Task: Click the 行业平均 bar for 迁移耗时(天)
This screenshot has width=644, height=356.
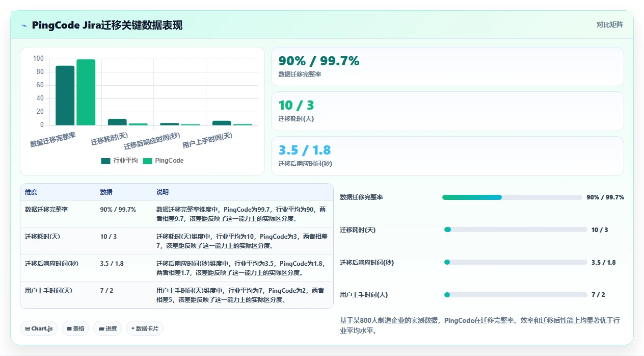Action: coord(117,122)
